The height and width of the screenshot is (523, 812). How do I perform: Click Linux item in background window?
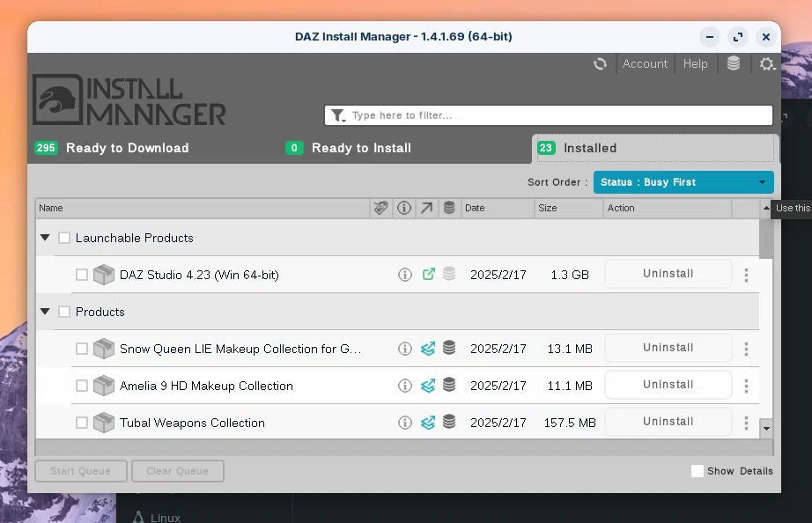coord(157,518)
